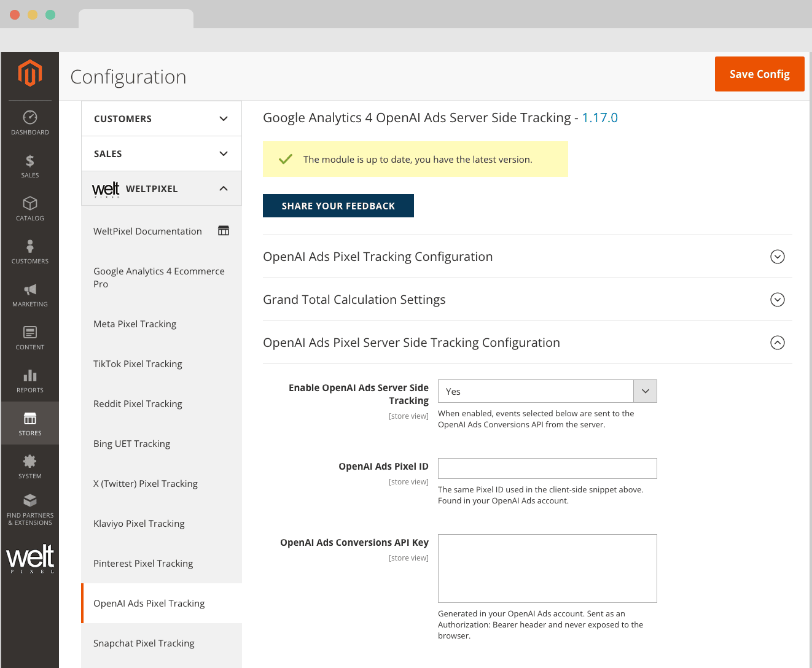Click the OpenAI Ads Conversions API Key label
812x668 pixels.
tap(354, 543)
